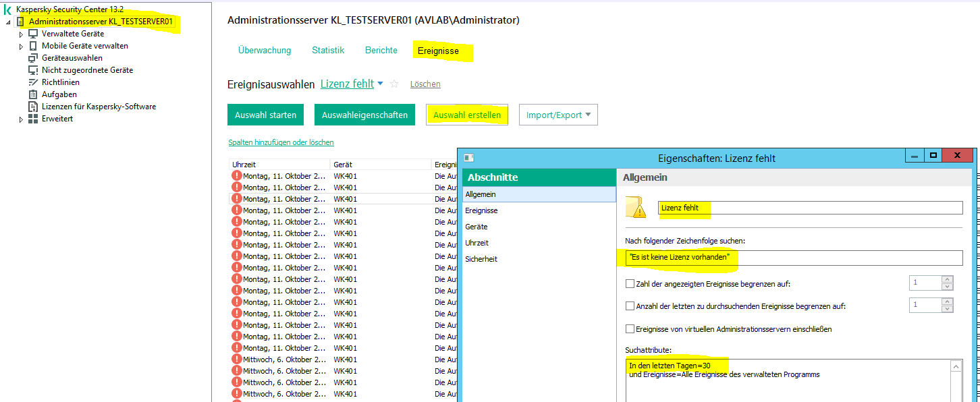Click the Geräteauswahlen icon in tree
The width and height of the screenshot is (980, 402).
[33, 58]
